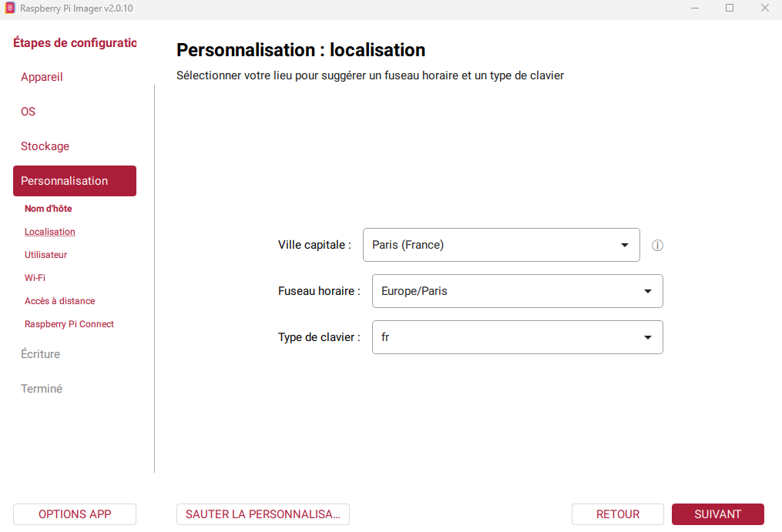Open the Raspberry Pi Connect sub-step
This screenshot has width=782, height=532.
tap(69, 323)
